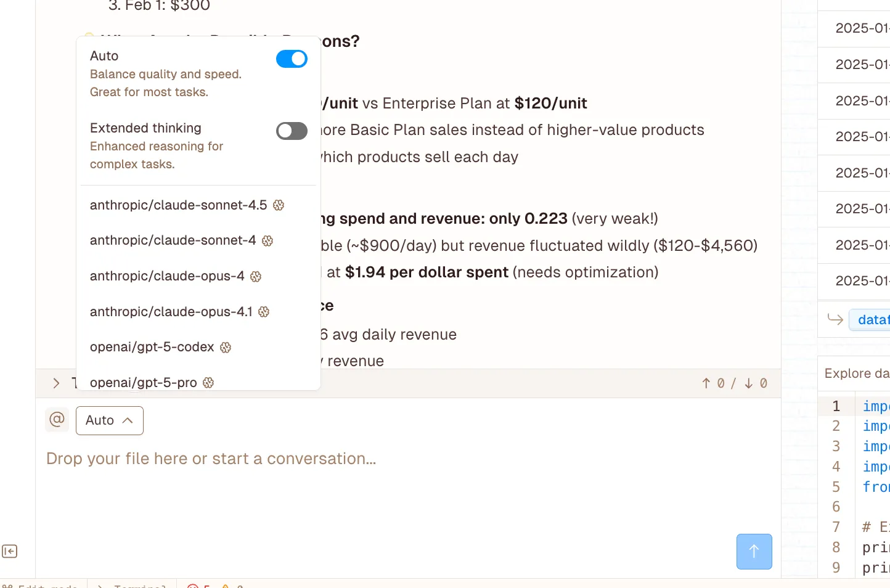Choose openai/gpt-5-pro model option
890x588 pixels.
point(143,383)
